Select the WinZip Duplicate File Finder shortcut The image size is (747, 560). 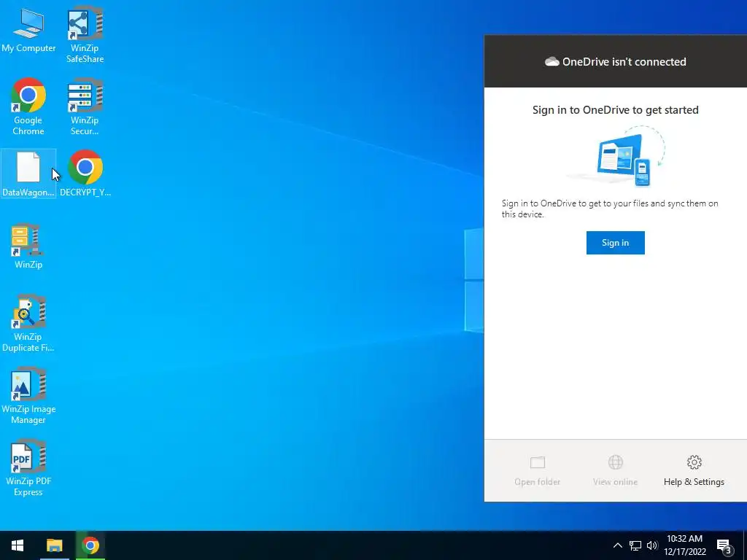click(28, 323)
